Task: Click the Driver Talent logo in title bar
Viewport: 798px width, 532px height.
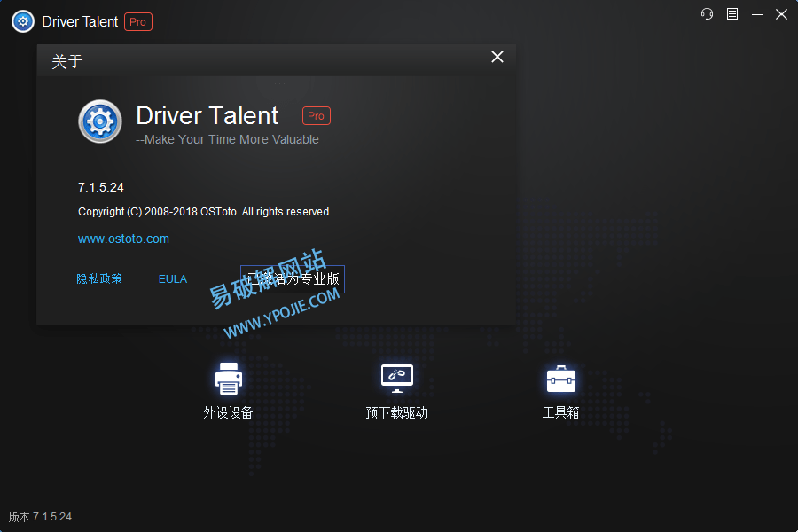Action: 23,22
